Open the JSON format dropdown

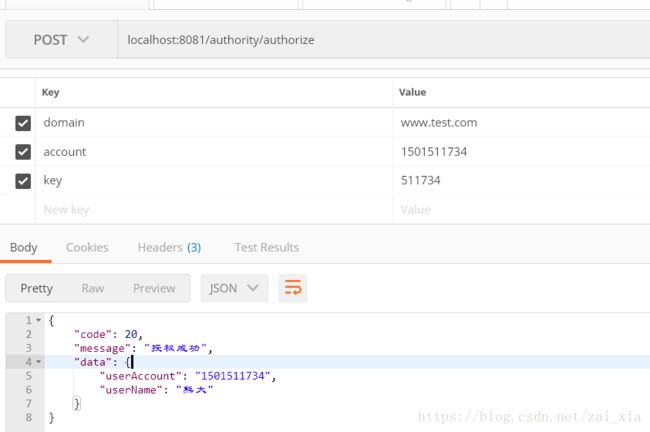234,288
